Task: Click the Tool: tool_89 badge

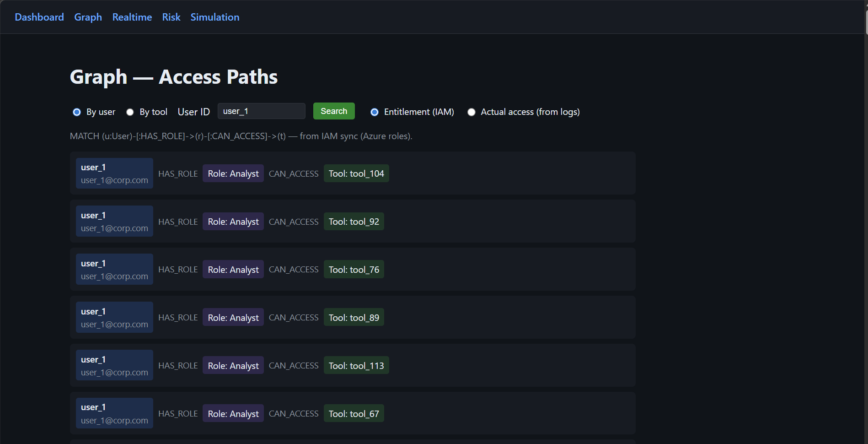Action: pyautogui.click(x=354, y=317)
